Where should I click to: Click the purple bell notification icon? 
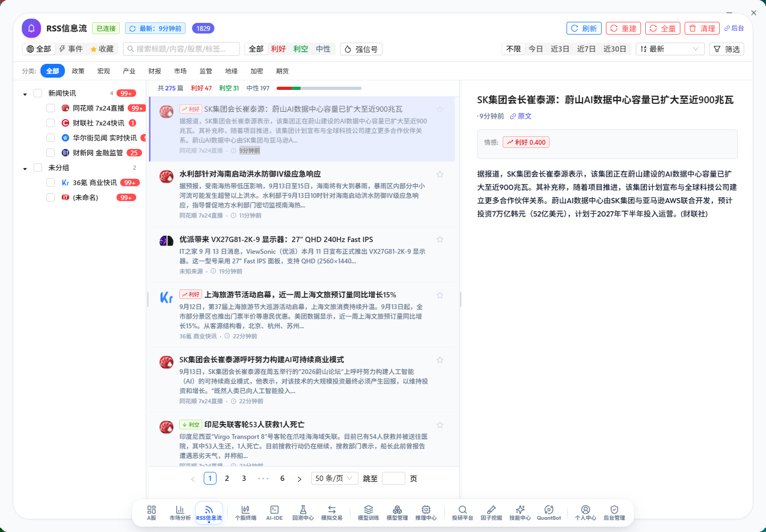(31, 28)
